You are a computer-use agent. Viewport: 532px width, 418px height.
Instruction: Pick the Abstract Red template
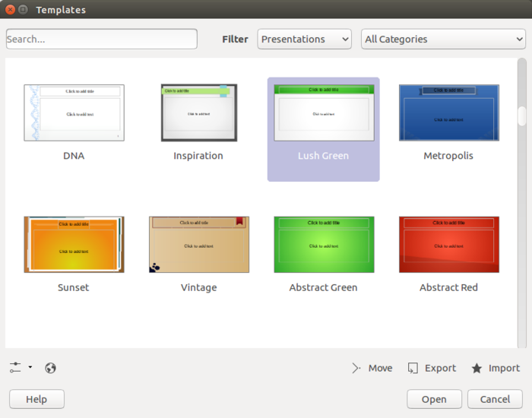(x=448, y=244)
